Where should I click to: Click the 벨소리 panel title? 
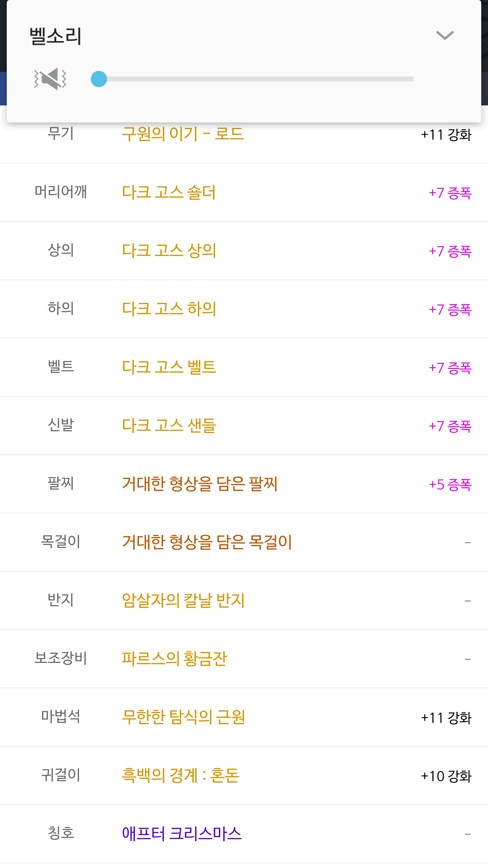point(56,36)
